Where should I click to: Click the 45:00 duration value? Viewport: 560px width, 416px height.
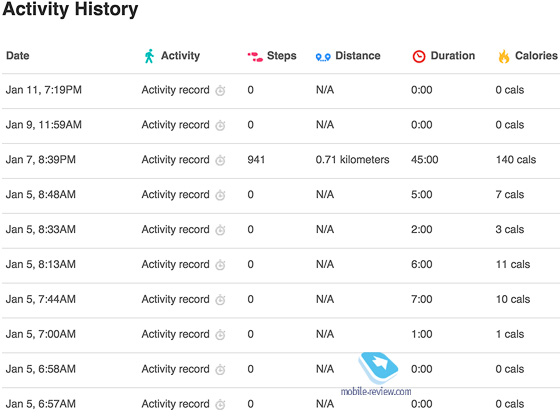click(x=425, y=160)
